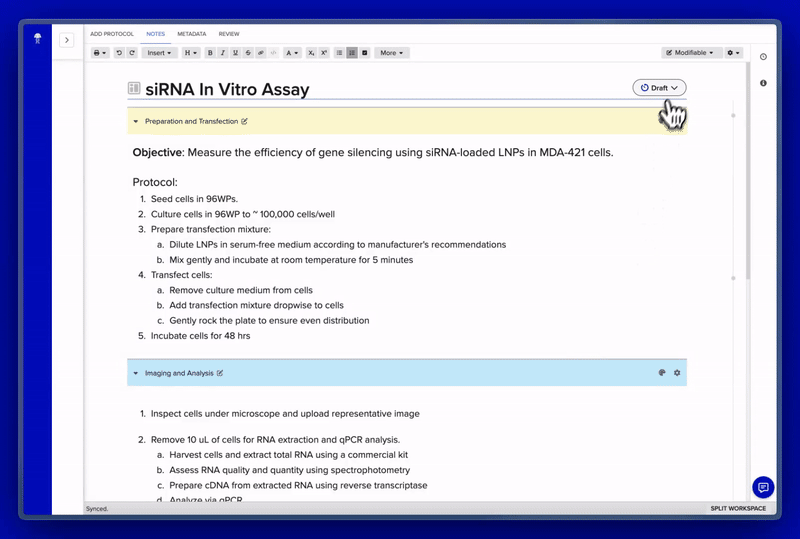Apply superscript formatting
The height and width of the screenshot is (539, 800).
323,53
